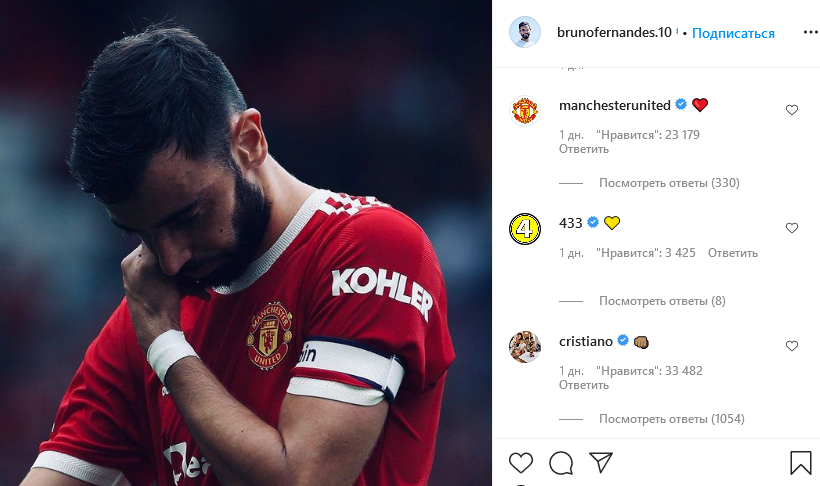Open brunofernandes.10 profile avatar

coord(525,32)
